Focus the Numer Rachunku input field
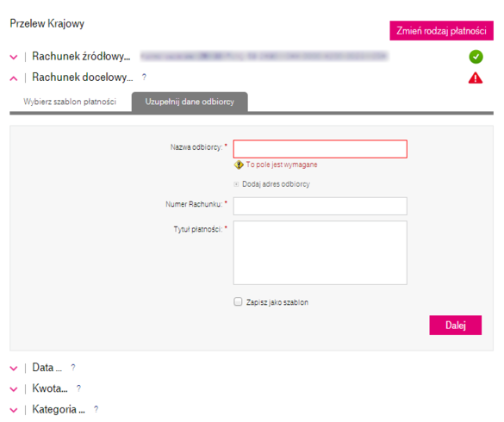504x422 pixels. pyautogui.click(x=320, y=206)
